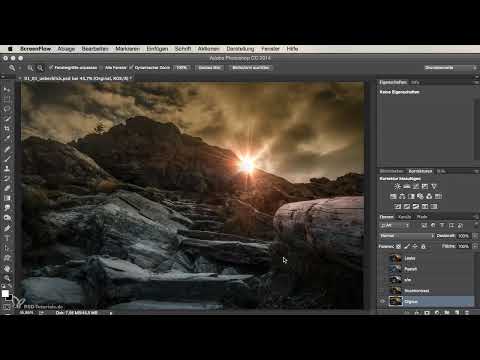Delete layer with the trash icon
This screenshot has height=360, width=480.
click(467, 313)
